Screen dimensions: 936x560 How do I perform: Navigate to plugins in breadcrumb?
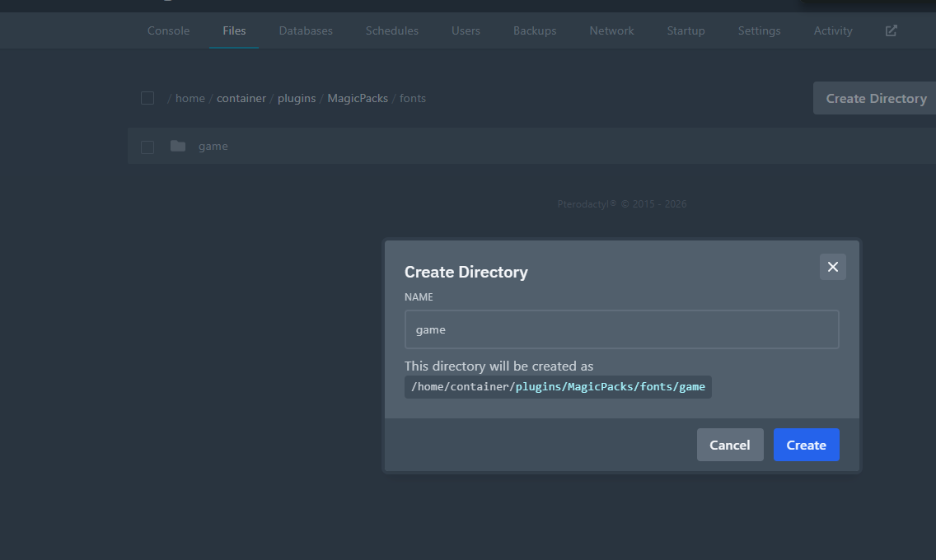point(297,98)
